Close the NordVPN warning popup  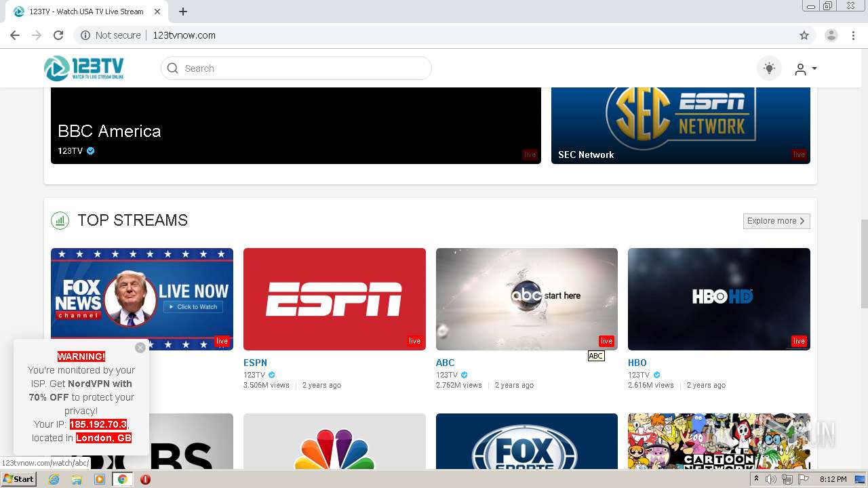140,348
